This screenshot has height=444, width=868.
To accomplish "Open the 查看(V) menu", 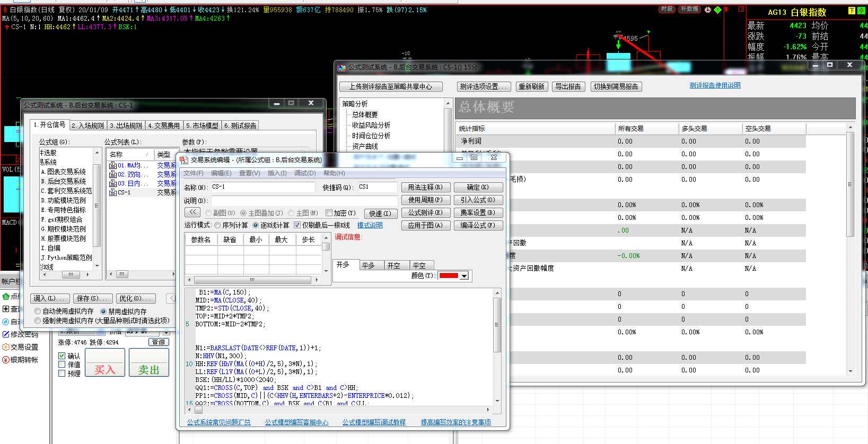I will click(249, 173).
